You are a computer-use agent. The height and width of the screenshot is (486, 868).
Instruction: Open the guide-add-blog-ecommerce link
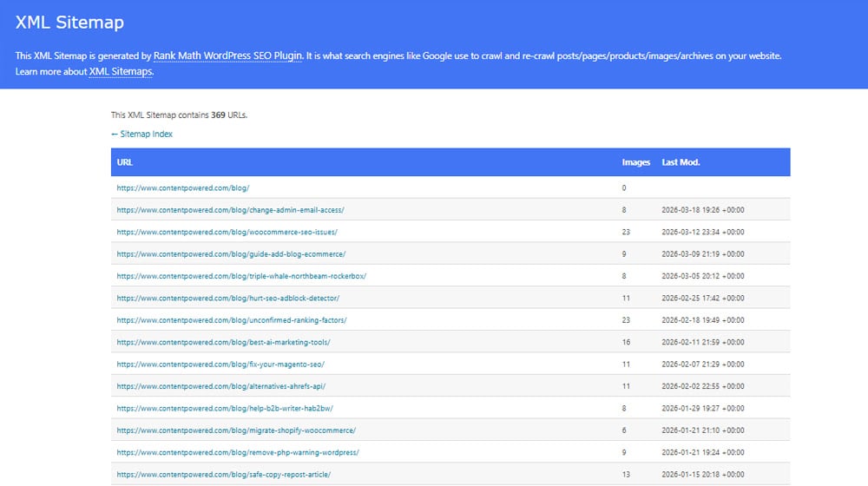point(231,254)
